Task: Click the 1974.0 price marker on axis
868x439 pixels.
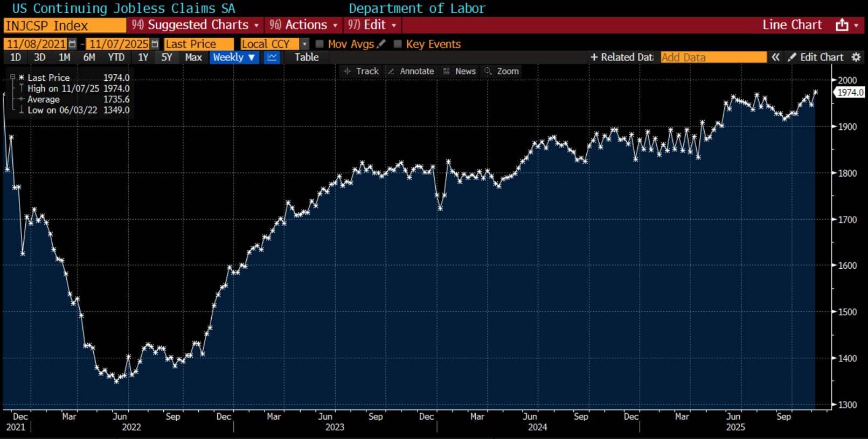Action: (x=850, y=93)
